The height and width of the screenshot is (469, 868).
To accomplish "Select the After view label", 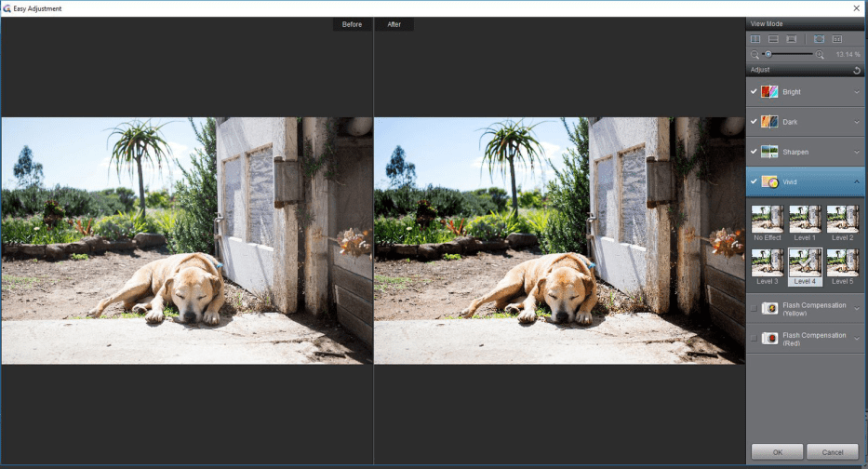I will [x=394, y=24].
